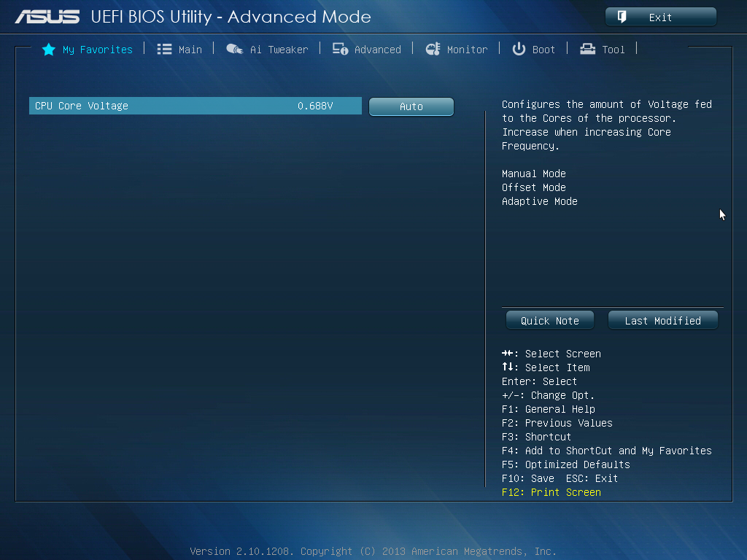Click the ASUS logo in the header
747x560 pixels.
tap(47, 17)
